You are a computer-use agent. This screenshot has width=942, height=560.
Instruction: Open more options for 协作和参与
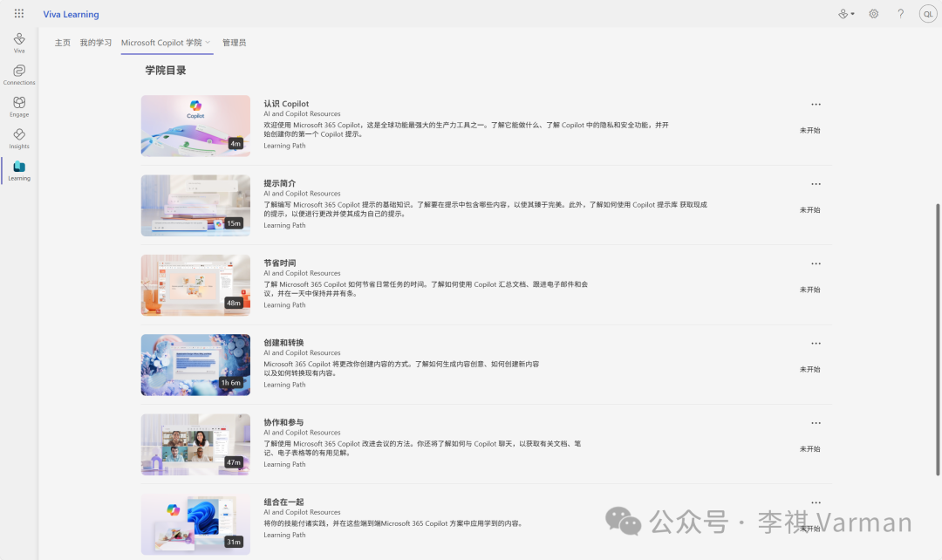click(816, 423)
